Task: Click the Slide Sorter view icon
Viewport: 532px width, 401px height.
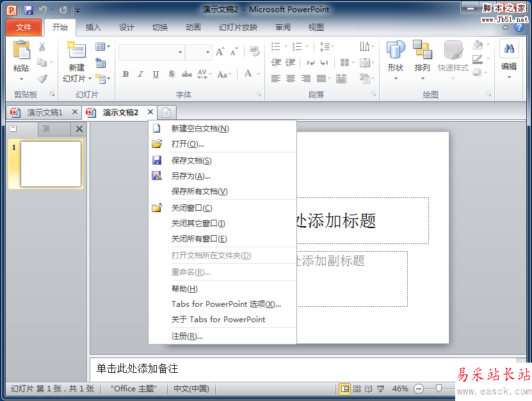Action: 357,389
